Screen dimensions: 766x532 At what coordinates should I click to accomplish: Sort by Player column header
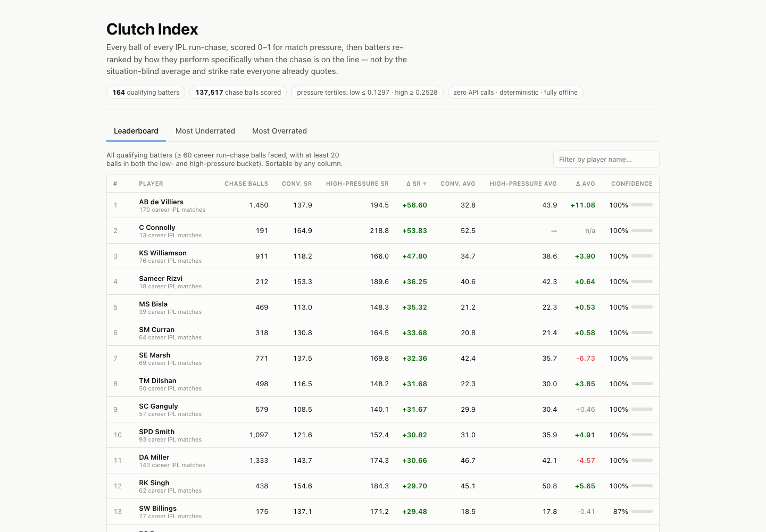click(151, 184)
